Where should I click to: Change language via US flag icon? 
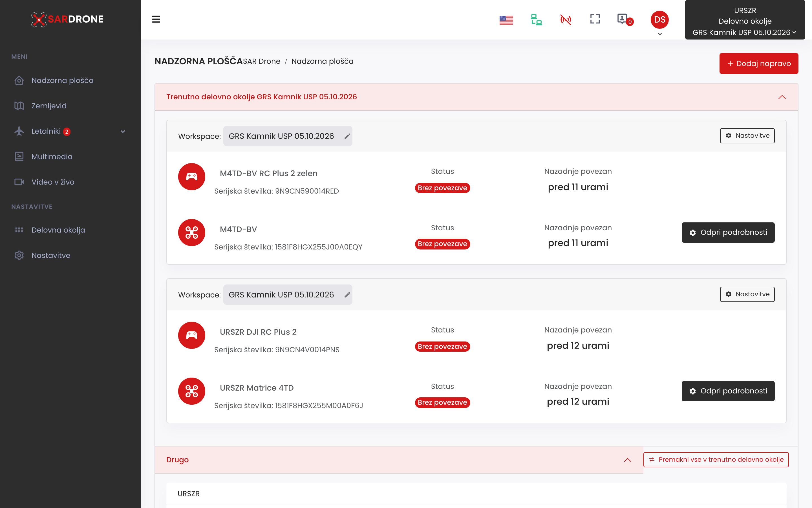[x=506, y=20]
